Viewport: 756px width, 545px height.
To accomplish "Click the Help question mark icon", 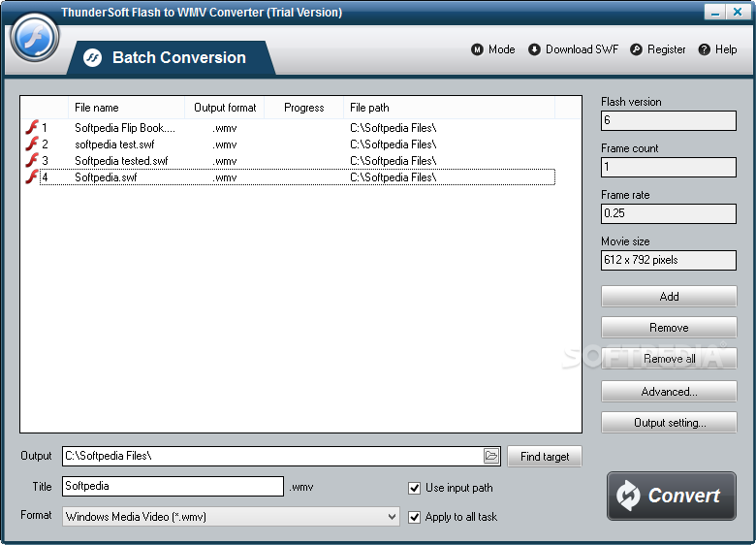I will coord(704,49).
